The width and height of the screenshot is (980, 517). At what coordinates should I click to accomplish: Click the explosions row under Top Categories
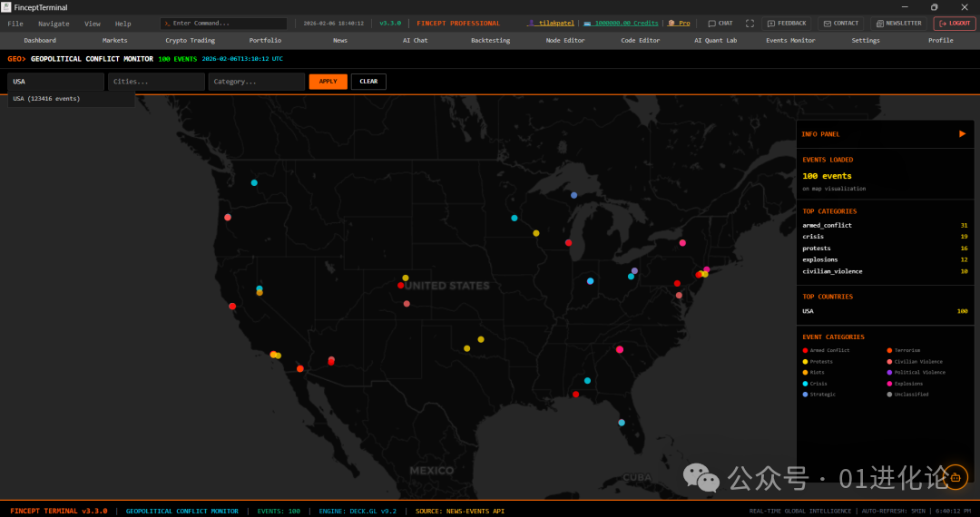(885, 259)
